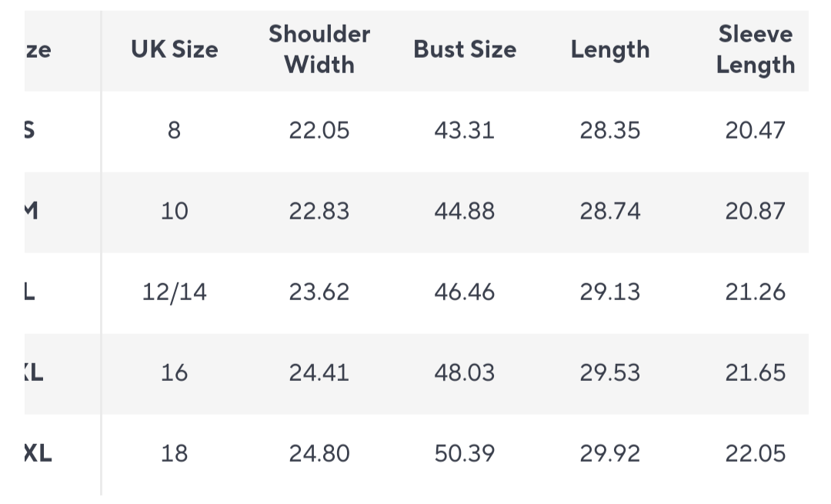The height and width of the screenshot is (504, 831).
Task: Select the 12/14 UK size cell
Action: click(x=174, y=292)
